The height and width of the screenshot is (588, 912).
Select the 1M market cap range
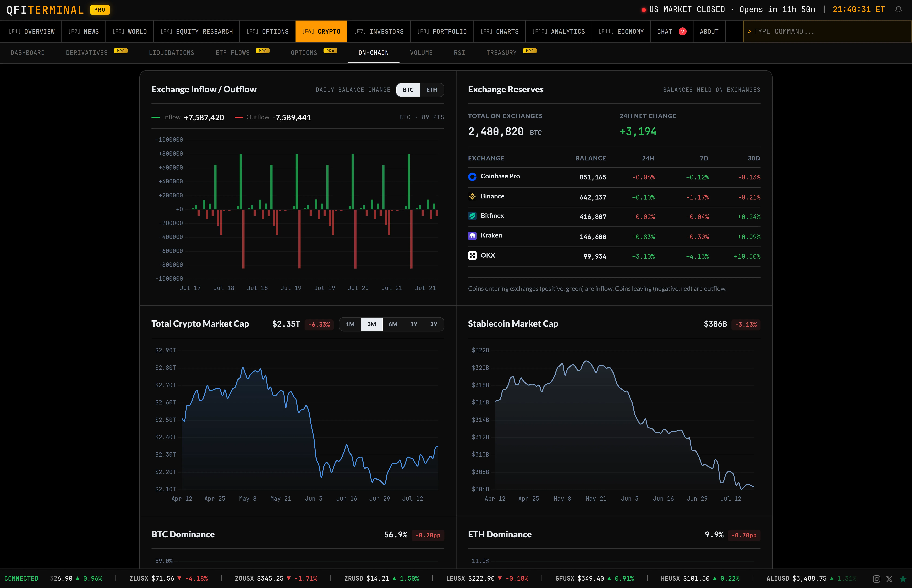350,324
